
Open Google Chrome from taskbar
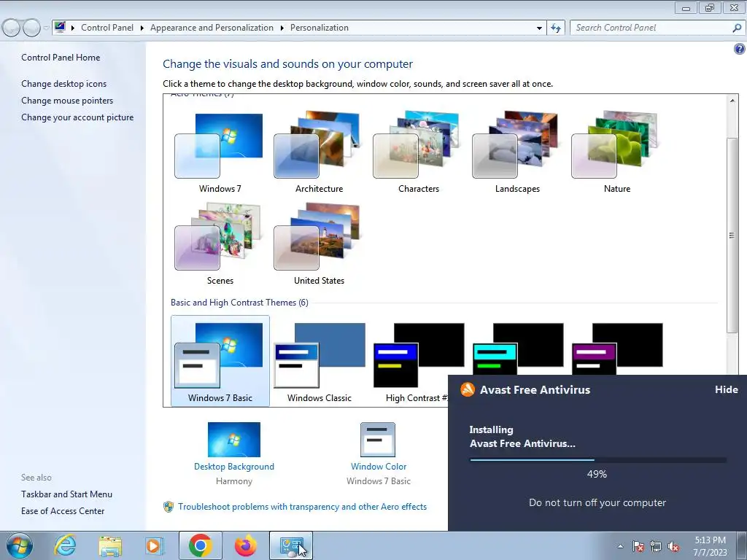click(200, 545)
